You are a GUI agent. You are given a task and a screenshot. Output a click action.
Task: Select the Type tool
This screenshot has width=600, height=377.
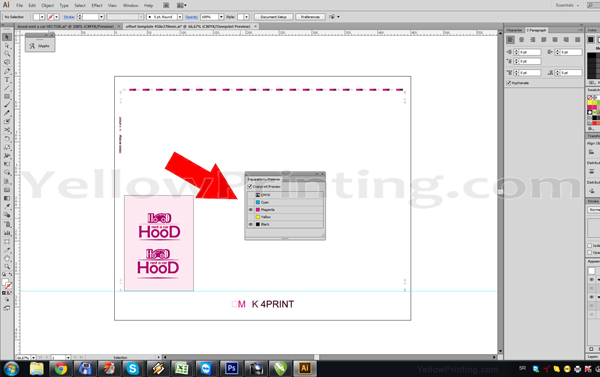click(x=7, y=80)
